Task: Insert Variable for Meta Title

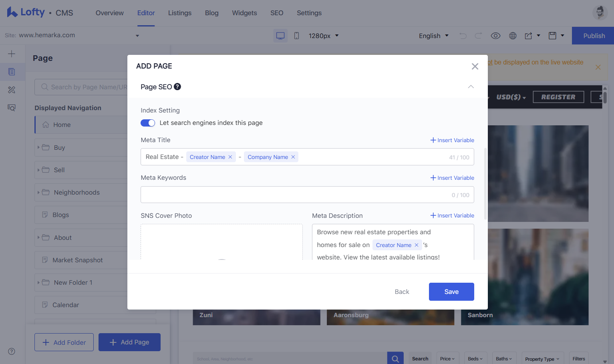Action: coord(452,140)
